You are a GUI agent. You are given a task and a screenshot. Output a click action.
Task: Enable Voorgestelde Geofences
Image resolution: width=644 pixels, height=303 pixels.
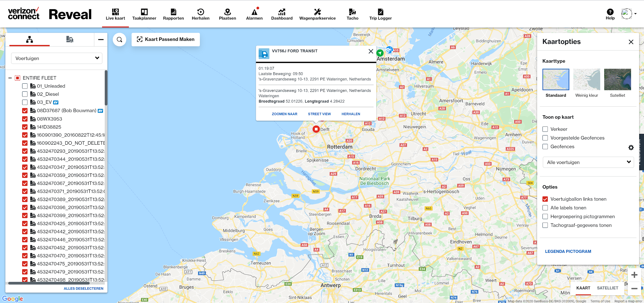(x=545, y=138)
